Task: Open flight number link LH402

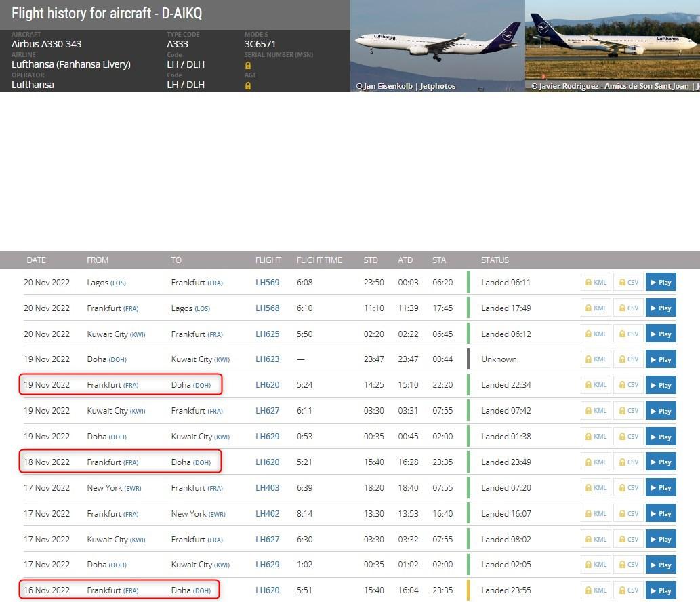Action: tap(268, 514)
